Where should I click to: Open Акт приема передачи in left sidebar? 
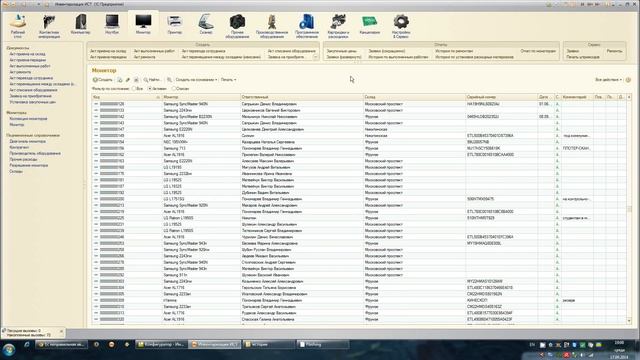28,60
